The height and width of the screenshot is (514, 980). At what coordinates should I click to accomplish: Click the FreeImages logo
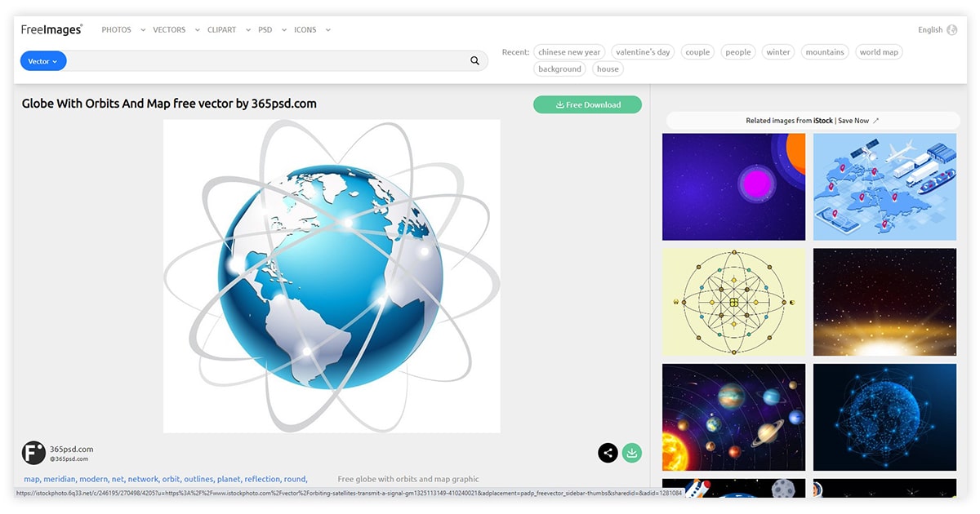pos(51,30)
